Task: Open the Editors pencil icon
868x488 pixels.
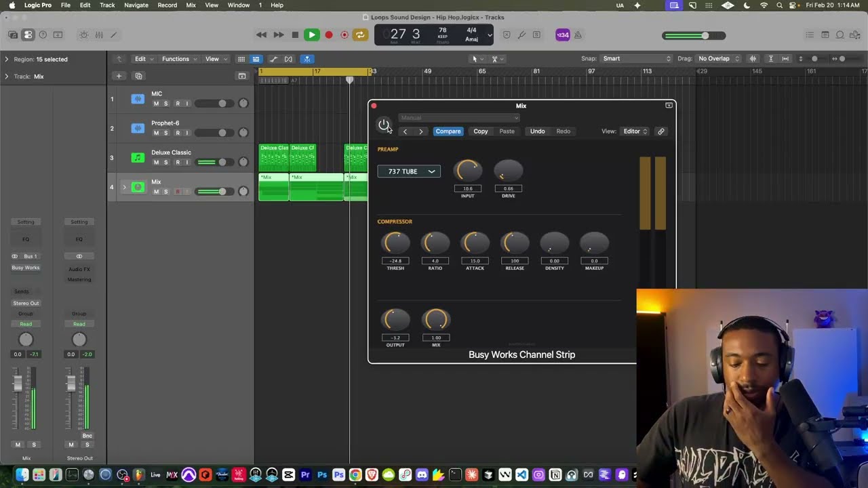Action: click(114, 35)
